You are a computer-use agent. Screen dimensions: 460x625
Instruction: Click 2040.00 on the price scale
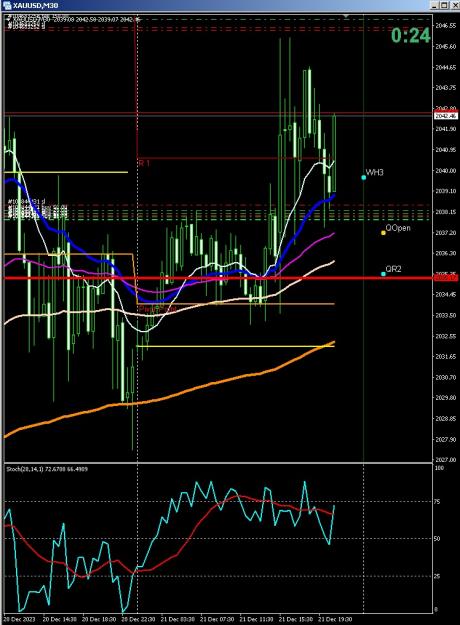click(x=446, y=171)
